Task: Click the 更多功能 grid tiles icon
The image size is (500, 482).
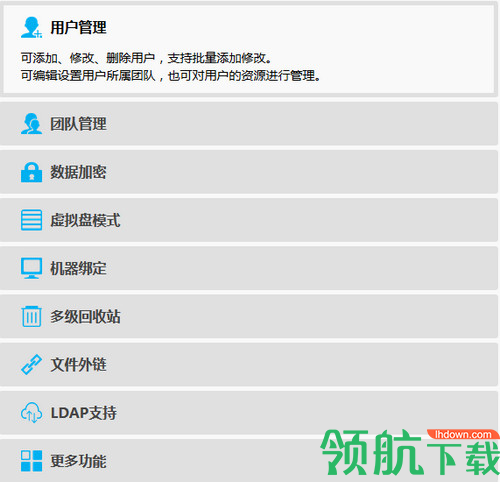Action: [31, 461]
